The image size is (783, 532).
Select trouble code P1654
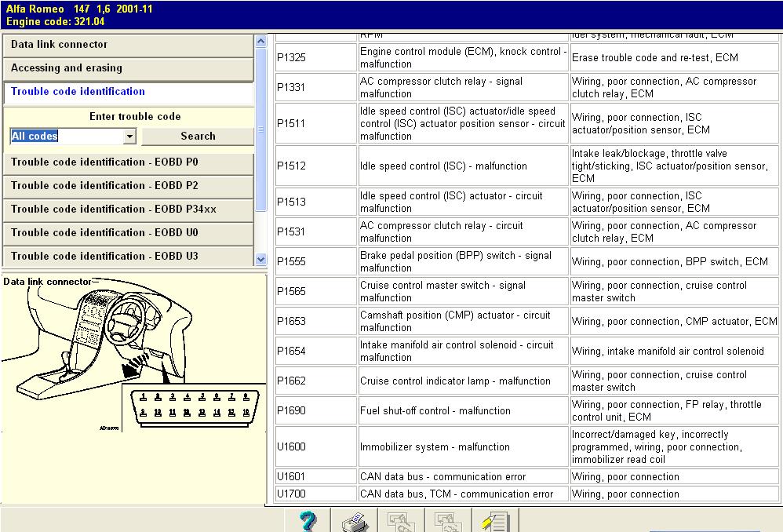tap(315, 352)
